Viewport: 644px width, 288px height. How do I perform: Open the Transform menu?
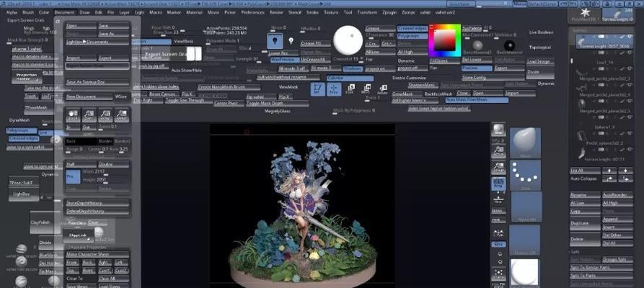click(367, 12)
